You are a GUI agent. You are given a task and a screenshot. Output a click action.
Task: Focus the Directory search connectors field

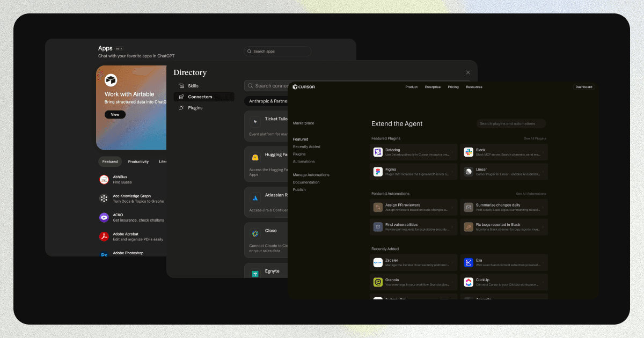(267, 86)
